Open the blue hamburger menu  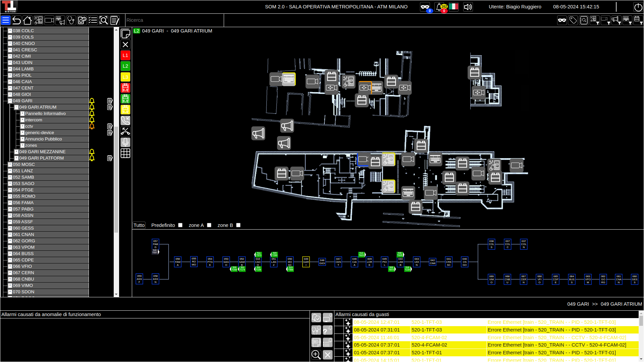point(6,20)
